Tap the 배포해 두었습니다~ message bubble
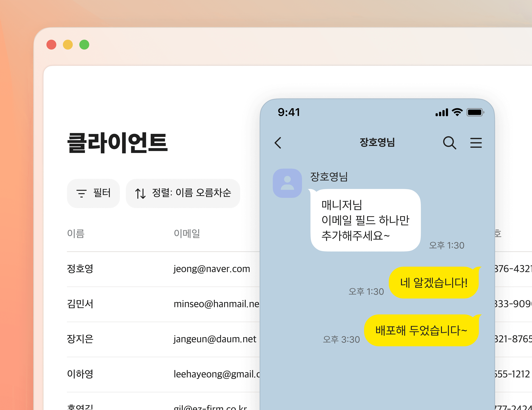Viewport: 532px width, 410px height. (421, 330)
